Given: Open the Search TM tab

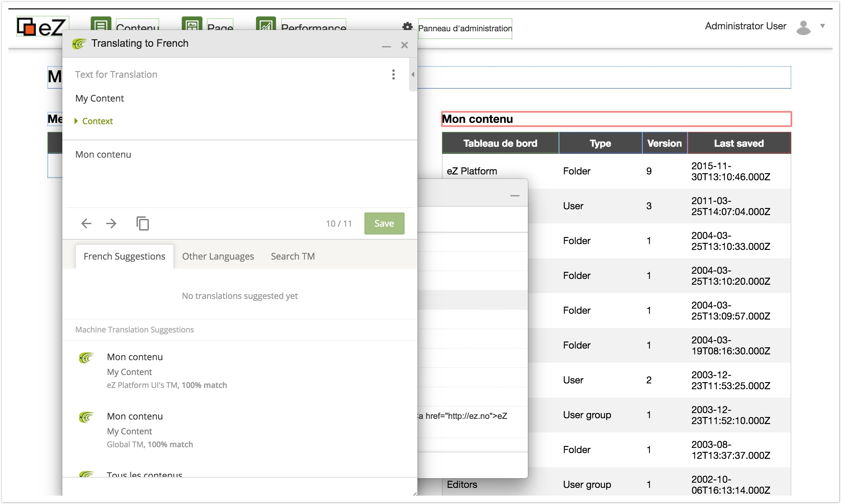Looking at the screenshot, I should (292, 256).
